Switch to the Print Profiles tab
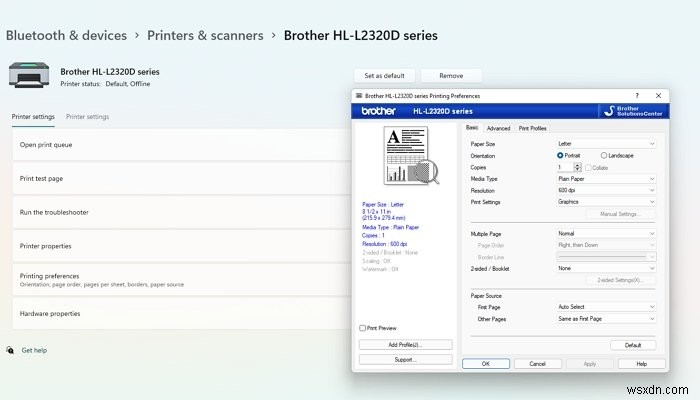Viewport: 700px width, 400px height. [533, 128]
